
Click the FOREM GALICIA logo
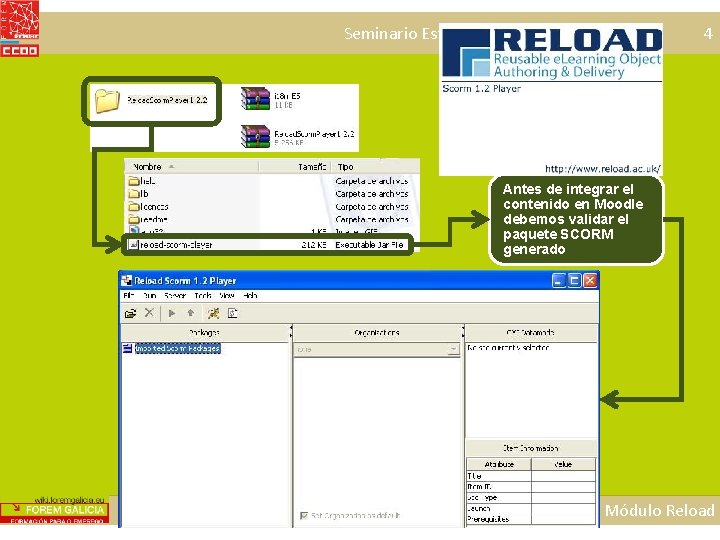pos(55,513)
